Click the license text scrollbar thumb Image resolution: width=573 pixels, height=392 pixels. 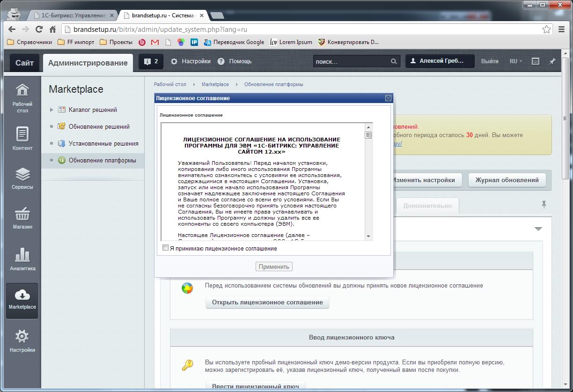point(369,135)
